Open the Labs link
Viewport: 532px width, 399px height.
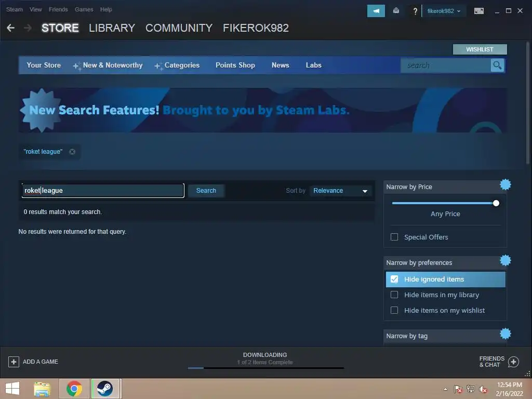[313, 65]
